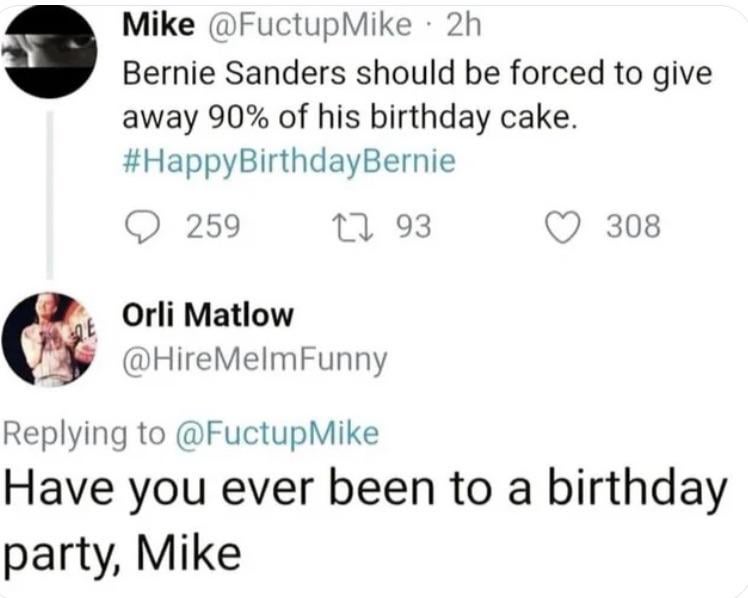View the 308 likes count

633,227
